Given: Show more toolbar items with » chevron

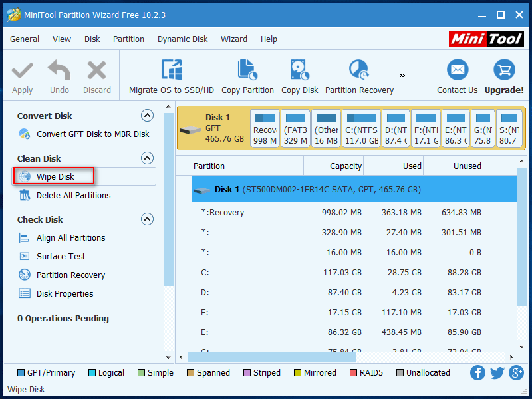Looking at the screenshot, I should [402, 75].
